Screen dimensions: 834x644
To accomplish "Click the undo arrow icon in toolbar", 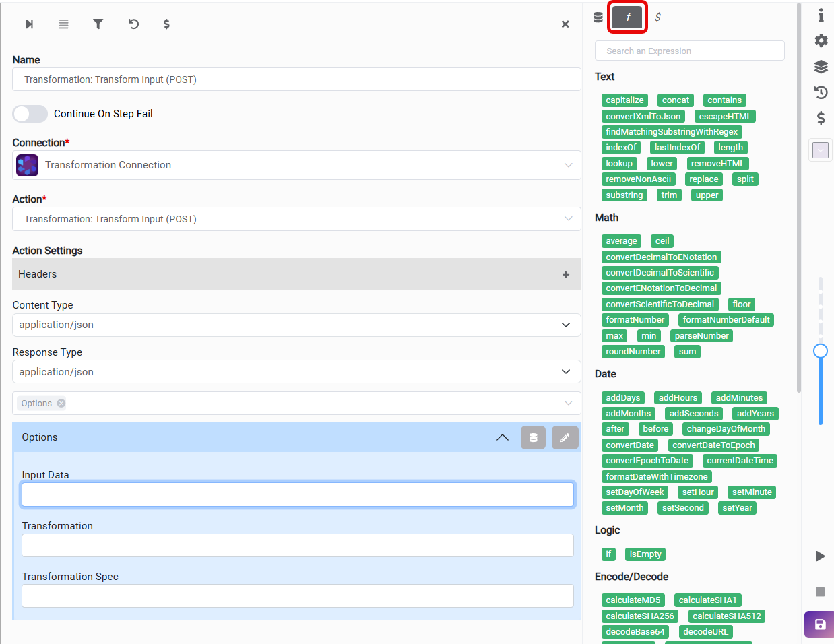I will tap(133, 24).
